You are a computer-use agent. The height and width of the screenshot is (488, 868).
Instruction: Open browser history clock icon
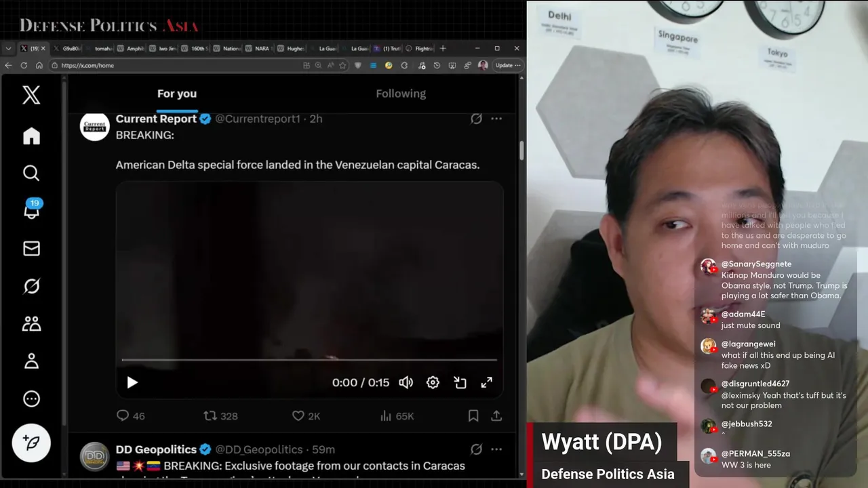point(437,65)
